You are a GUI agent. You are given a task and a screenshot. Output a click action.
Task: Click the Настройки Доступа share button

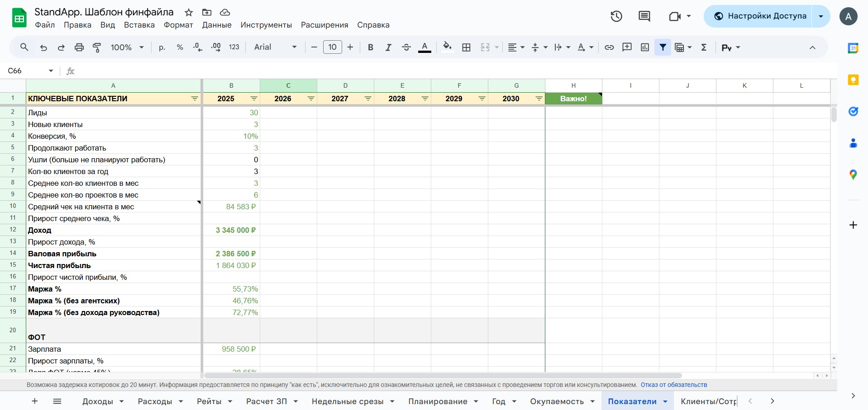click(760, 16)
